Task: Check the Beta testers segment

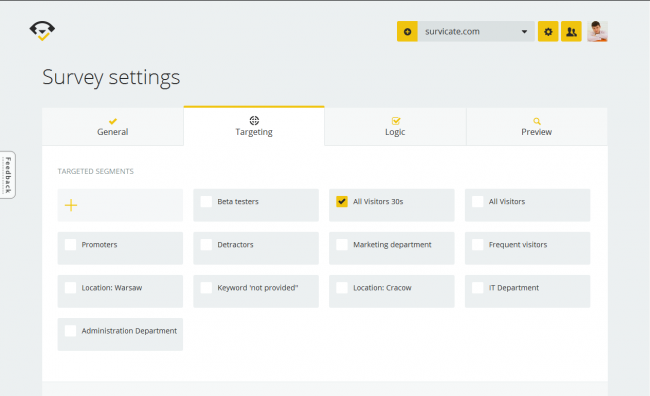Action: click(206, 202)
